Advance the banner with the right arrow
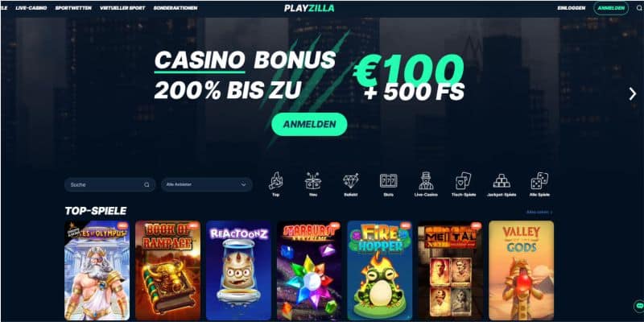Image resolution: width=644 pixels, height=322 pixels. coord(632,94)
